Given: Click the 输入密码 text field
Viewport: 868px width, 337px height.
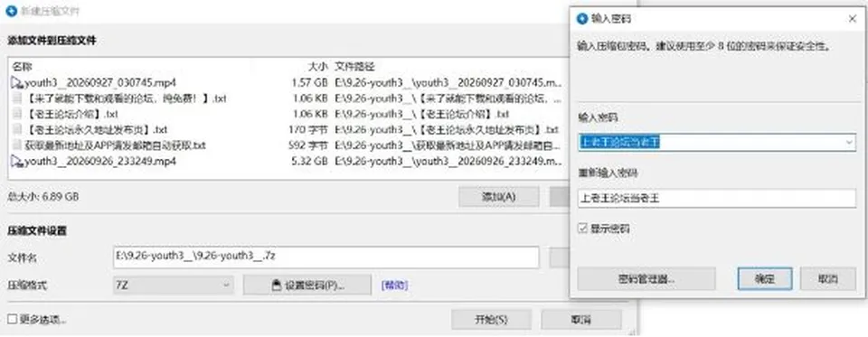Looking at the screenshot, I should [717, 143].
